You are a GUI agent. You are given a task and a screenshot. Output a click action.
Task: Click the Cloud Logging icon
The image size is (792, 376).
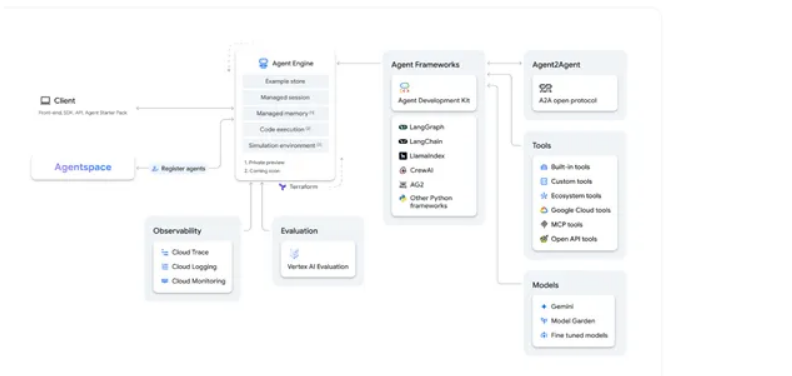[x=165, y=267]
